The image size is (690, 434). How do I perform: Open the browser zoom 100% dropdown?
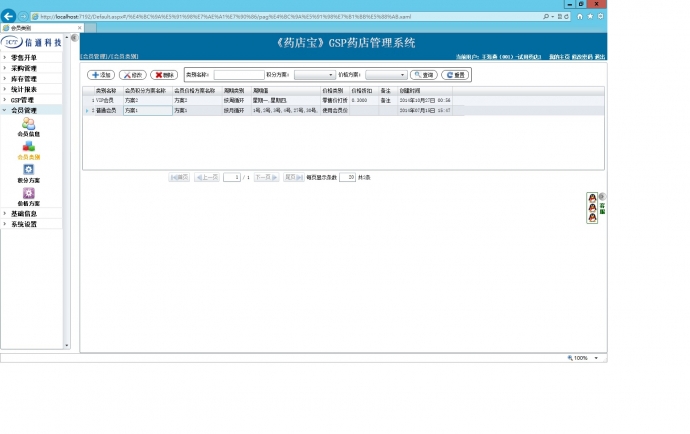click(596, 358)
